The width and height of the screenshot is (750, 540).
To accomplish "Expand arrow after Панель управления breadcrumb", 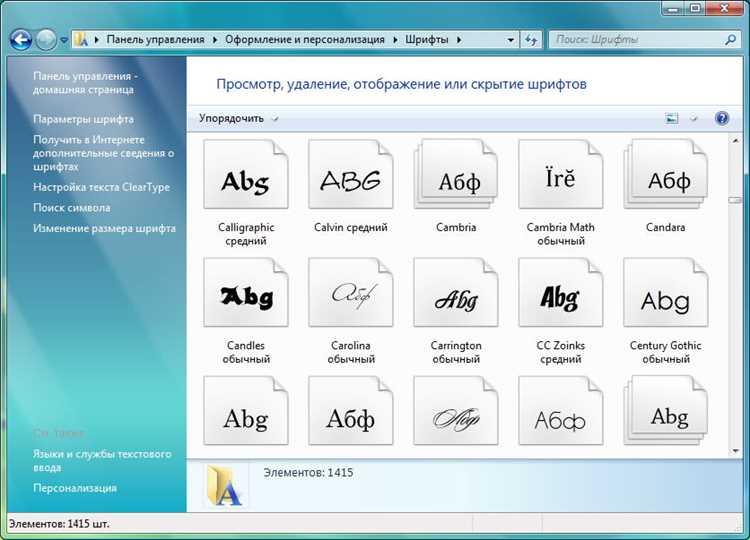I will (x=215, y=40).
